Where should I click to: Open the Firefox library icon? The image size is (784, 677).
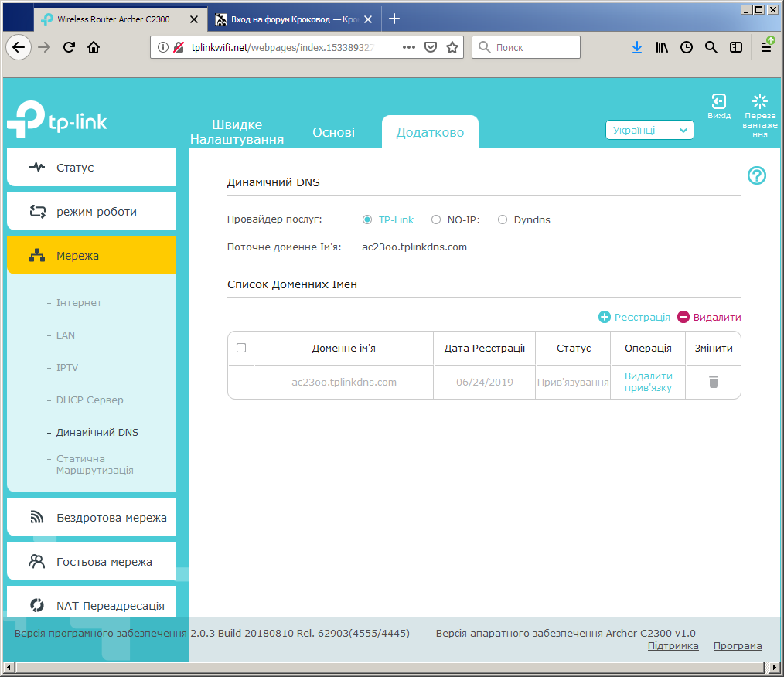(662, 47)
